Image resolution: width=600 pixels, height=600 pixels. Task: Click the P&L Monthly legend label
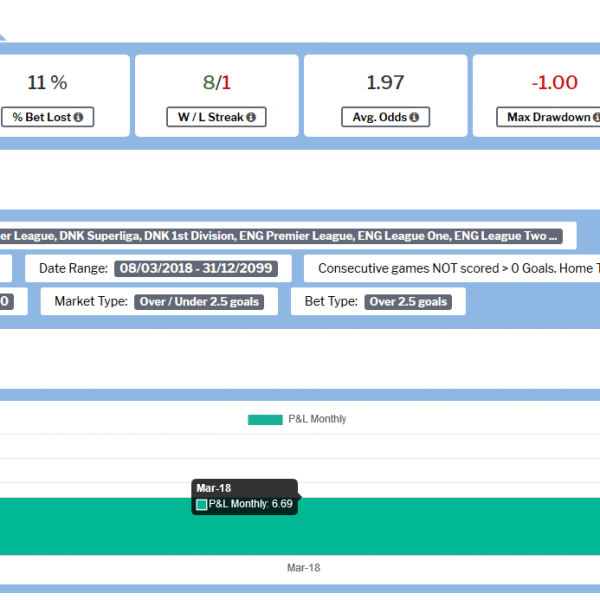pyautogui.click(x=317, y=419)
